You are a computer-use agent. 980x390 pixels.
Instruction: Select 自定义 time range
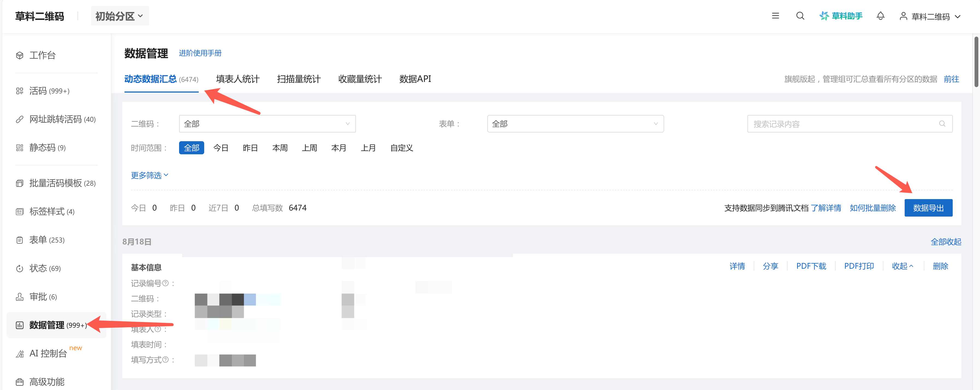(x=402, y=148)
